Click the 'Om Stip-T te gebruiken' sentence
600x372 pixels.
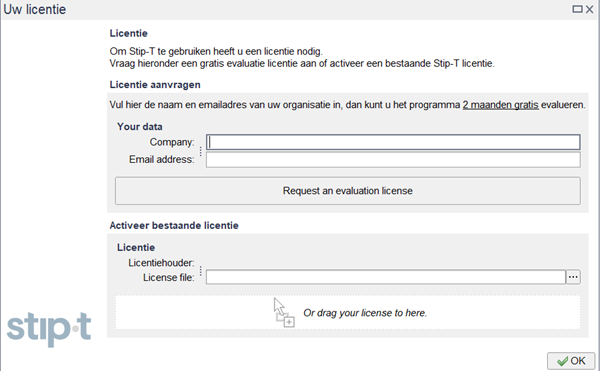(x=216, y=51)
